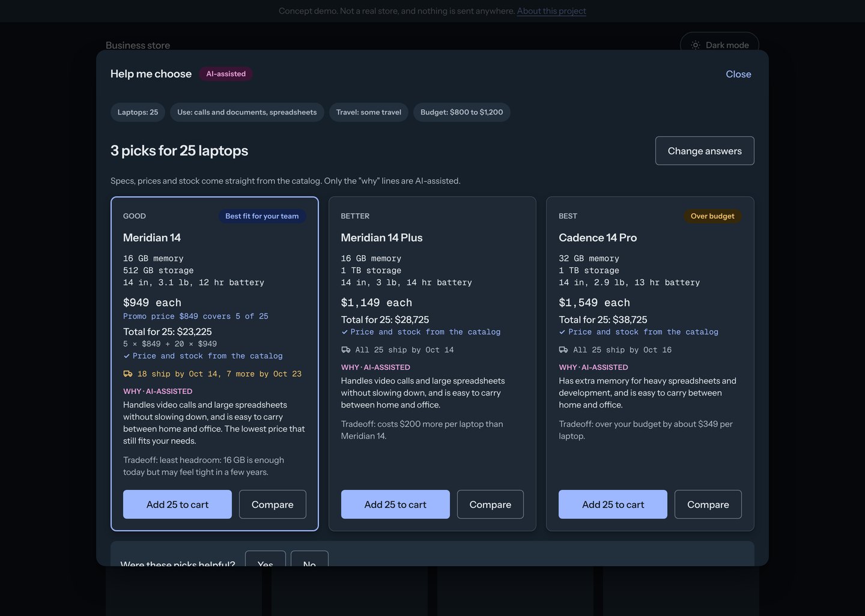Viewport: 865px width, 616px height.
Task: Select the Laptops: 25 chip
Action: [x=138, y=112]
